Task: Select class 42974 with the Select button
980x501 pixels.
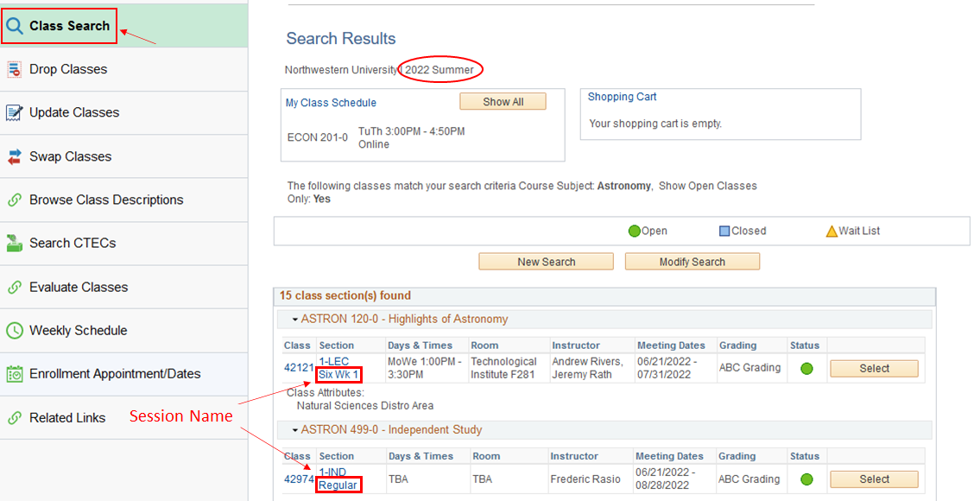Action: pyautogui.click(x=875, y=479)
